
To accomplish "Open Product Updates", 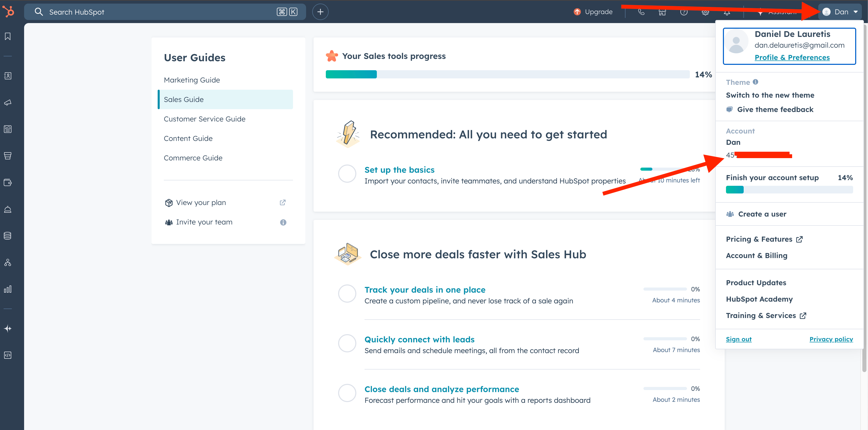I will (x=756, y=282).
